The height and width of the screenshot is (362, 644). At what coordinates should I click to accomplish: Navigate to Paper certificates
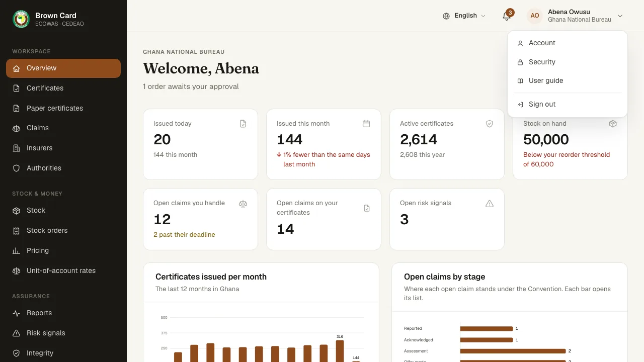click(x=63, y=109)
